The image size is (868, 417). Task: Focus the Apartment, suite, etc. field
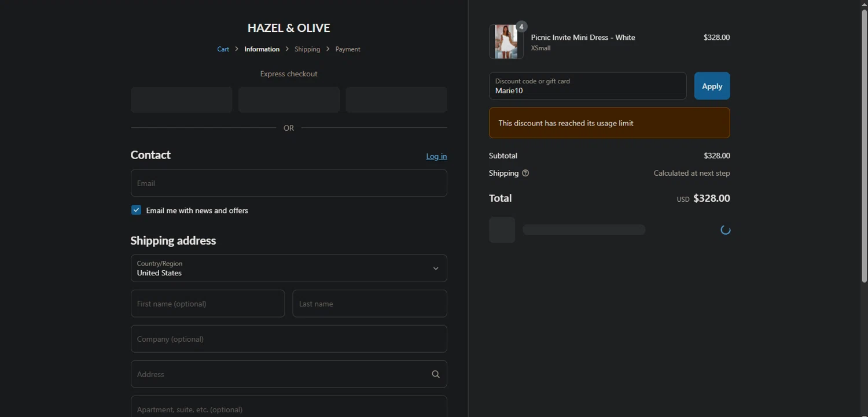coord(289,407)
